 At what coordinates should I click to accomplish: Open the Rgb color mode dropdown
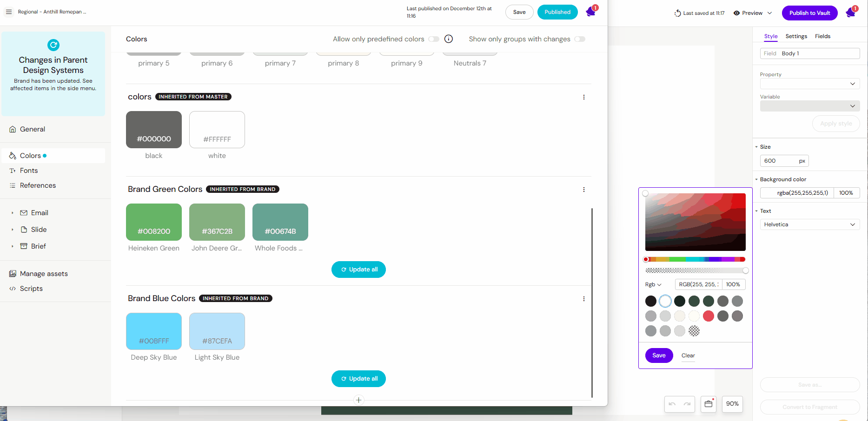(x=653, y=284)
